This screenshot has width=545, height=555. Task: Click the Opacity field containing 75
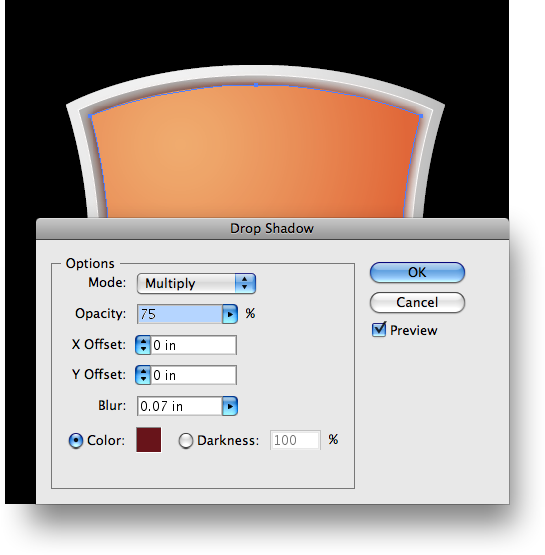coord(180,314)
